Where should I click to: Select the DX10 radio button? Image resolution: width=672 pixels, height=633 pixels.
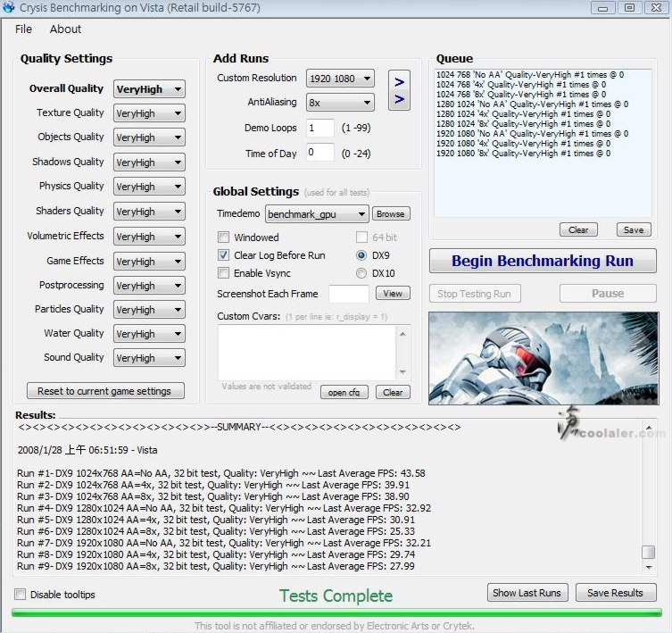(x=361, y=273)
